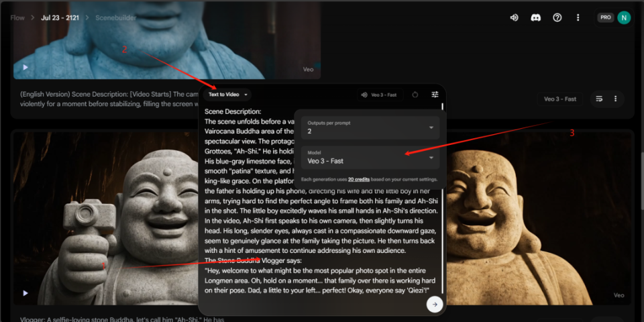The height and width of the screenshot is (322, 644).
Task: Submit the prompt with the arrow button
Action: pyautogui.click(x=435, y=305)
